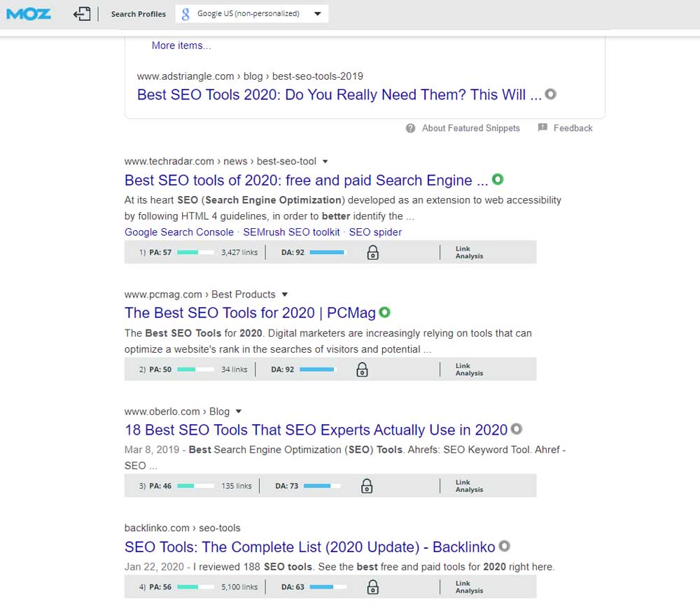Click the lock icon in oberlo metrics bar
The width and height of the screenshot is (700, 611).
367,486
